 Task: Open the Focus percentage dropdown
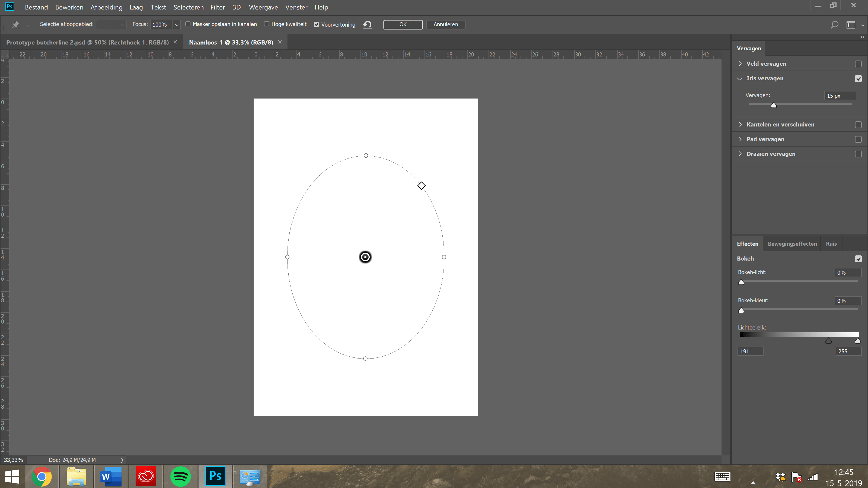pyautogui.click(x=176, y=24)
